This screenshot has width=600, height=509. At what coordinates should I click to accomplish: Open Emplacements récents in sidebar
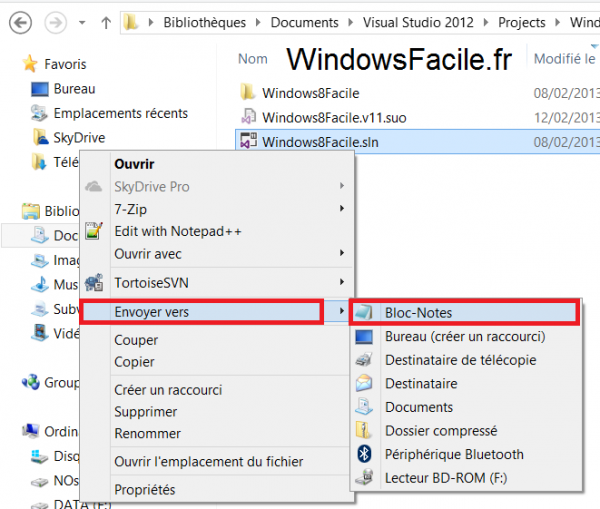coord(121,113)
